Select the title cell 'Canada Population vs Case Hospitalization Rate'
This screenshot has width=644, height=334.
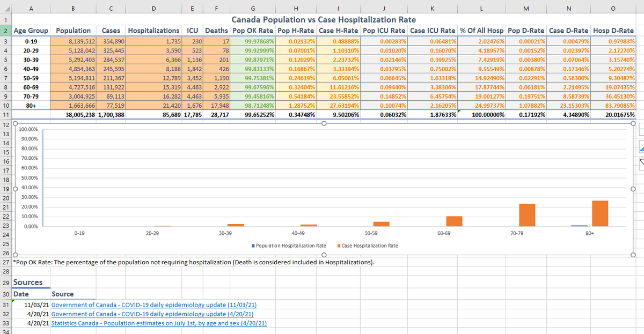pos(324,20)
